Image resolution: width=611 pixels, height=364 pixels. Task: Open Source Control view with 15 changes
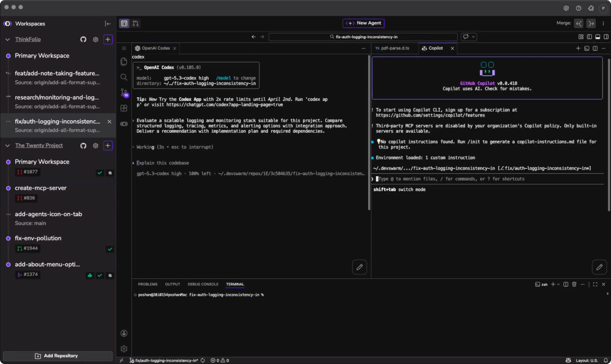[124, 93]
